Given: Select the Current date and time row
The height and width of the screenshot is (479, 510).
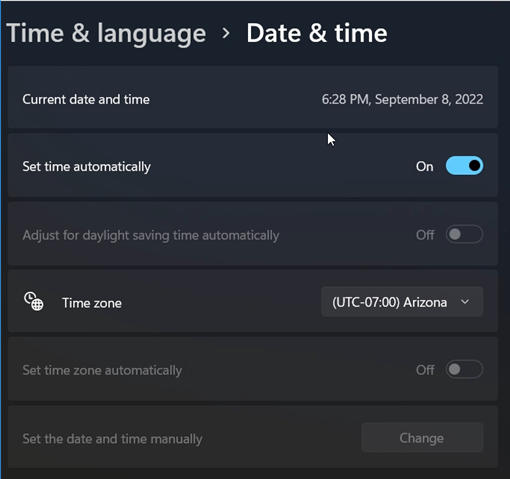Looking at the screenshot, I should pyautogui.click(x=253, y=97).
